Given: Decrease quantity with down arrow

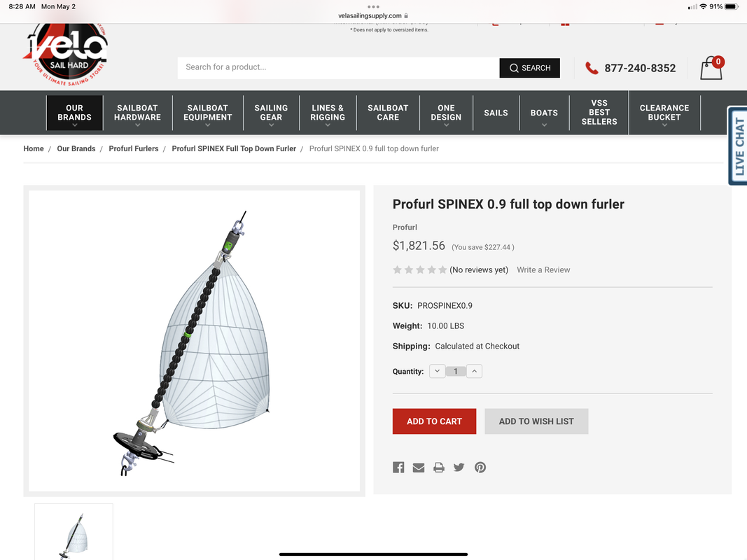Looking at the screenshot, I should (x=438, y=371).
